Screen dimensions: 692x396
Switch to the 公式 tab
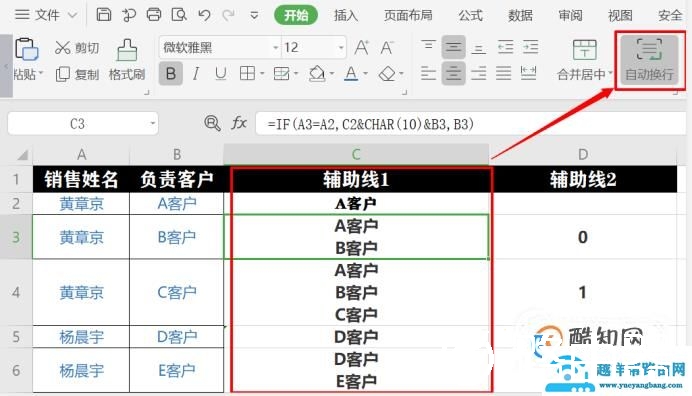pos(470,15)
